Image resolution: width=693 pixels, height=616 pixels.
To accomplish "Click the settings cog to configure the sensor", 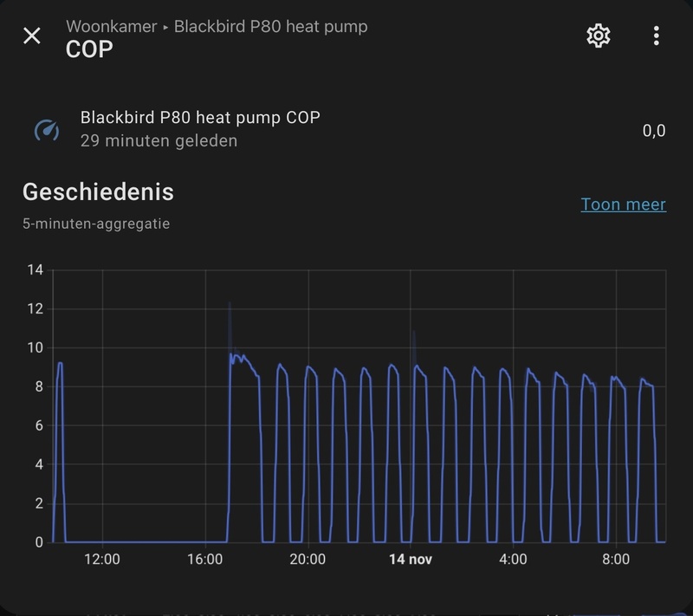I will pos(597,36).
